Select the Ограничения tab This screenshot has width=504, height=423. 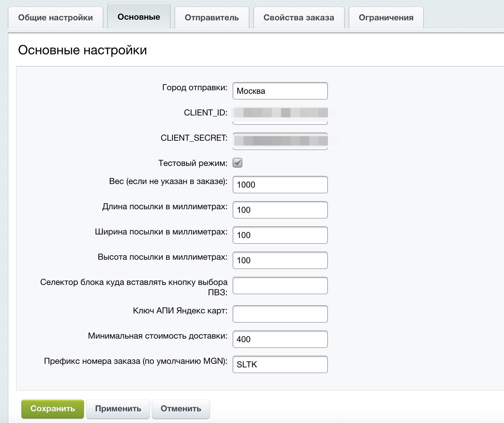[x=386, y=18]
